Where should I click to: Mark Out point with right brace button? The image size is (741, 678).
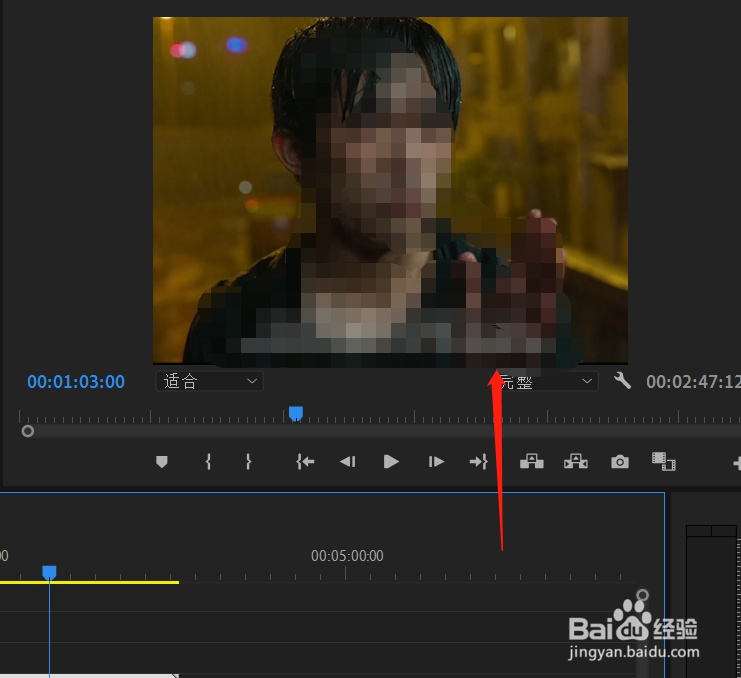point(249,462)
